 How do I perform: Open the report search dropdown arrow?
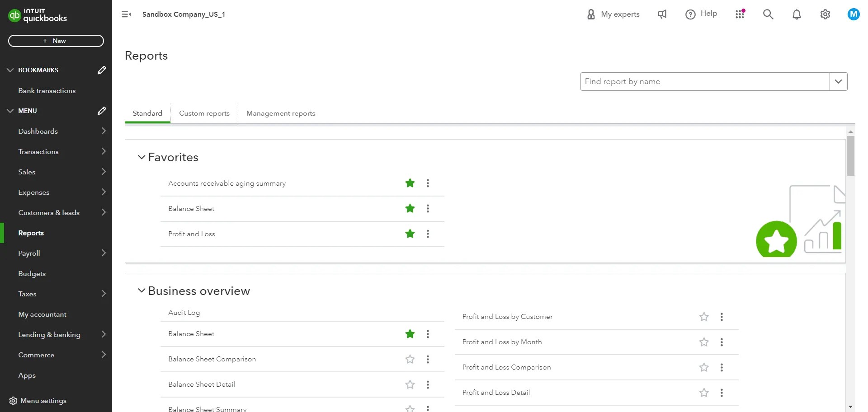[838, 82]
